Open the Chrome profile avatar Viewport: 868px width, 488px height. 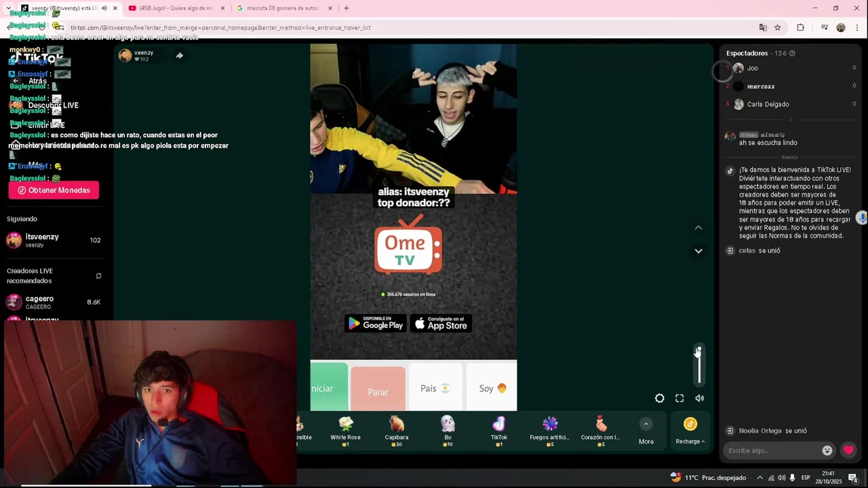841,28
